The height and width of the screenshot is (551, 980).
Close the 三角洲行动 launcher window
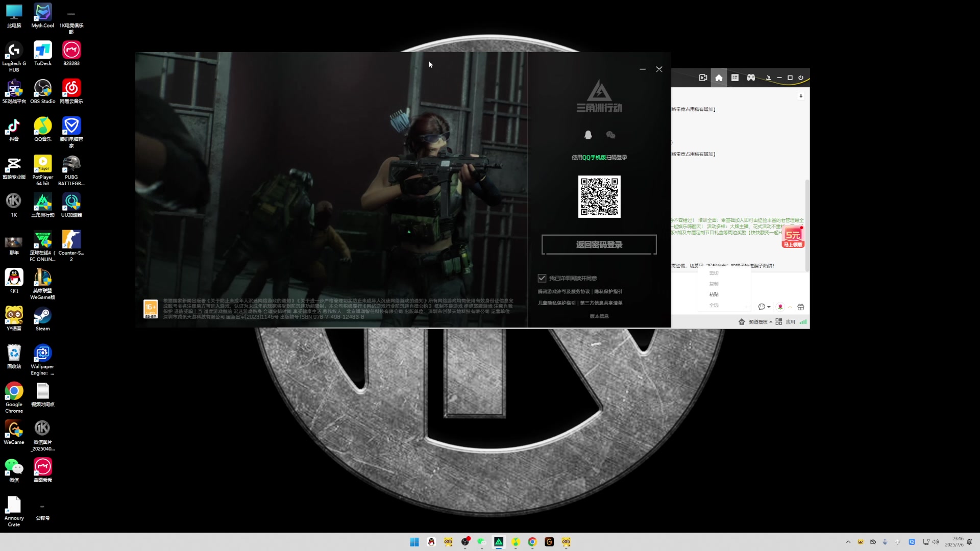pyautogui.click(x=659, y=69)
